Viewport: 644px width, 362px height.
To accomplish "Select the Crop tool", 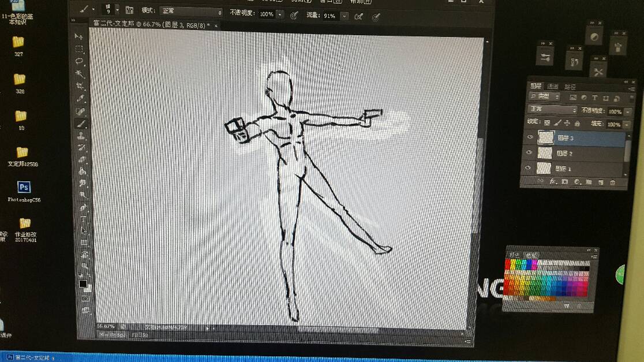I will pyautogui.click(x=80, y=86).
